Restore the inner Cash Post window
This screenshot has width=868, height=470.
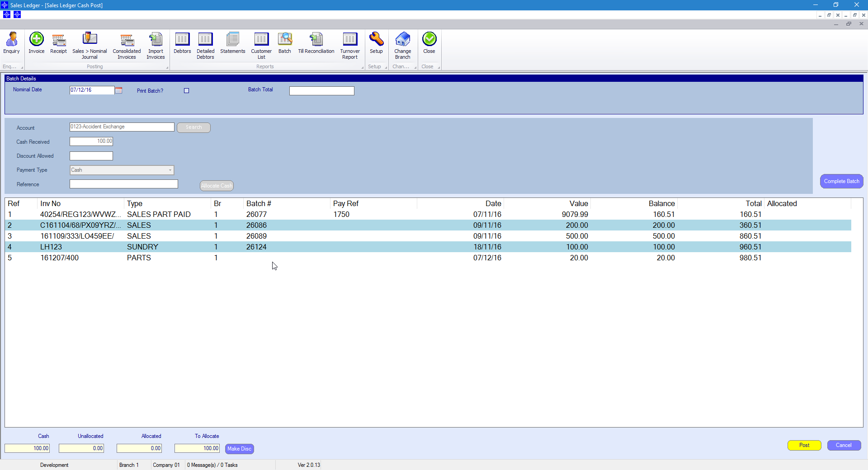pyautogui.click(x=849, y=24)
